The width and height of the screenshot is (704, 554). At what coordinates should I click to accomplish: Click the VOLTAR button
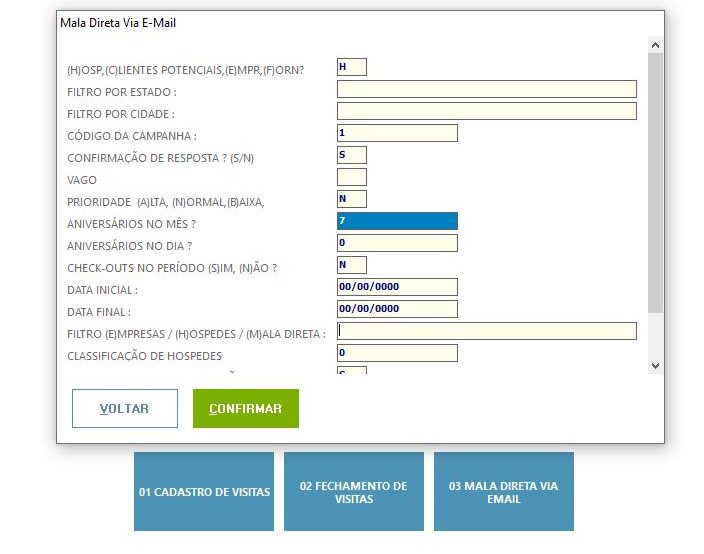125,408
